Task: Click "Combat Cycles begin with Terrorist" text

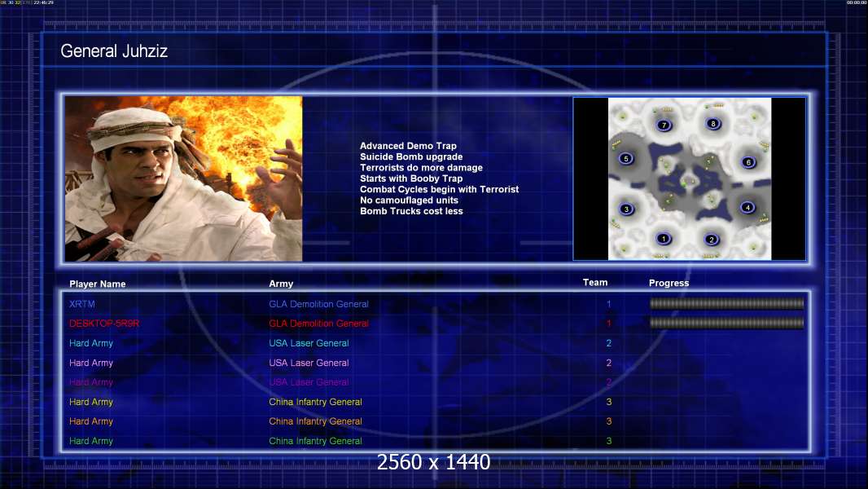Action: (x=440, y=189)
